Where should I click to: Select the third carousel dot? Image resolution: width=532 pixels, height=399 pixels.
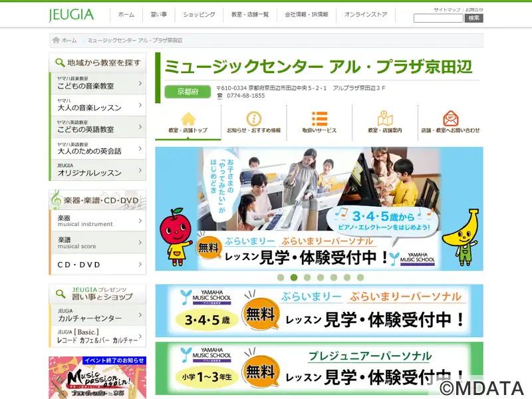tap(307, 277)
